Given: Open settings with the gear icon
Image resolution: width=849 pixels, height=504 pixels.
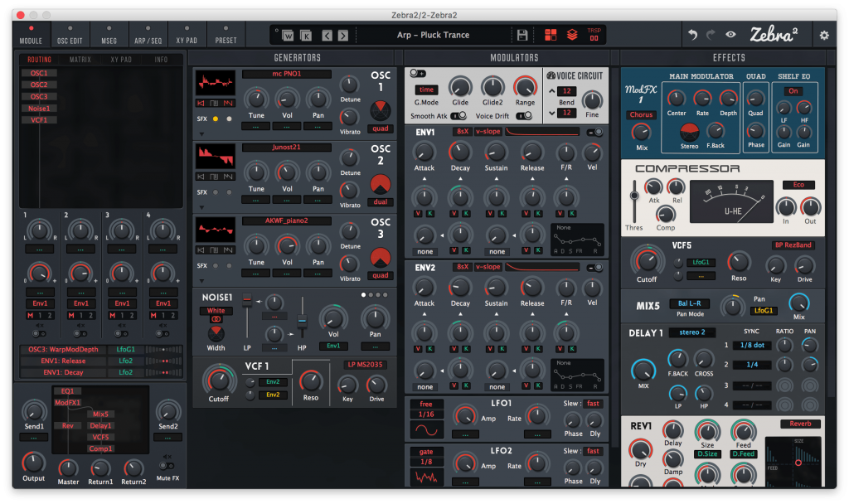Looking at the screenshot, I should [823, 35].
